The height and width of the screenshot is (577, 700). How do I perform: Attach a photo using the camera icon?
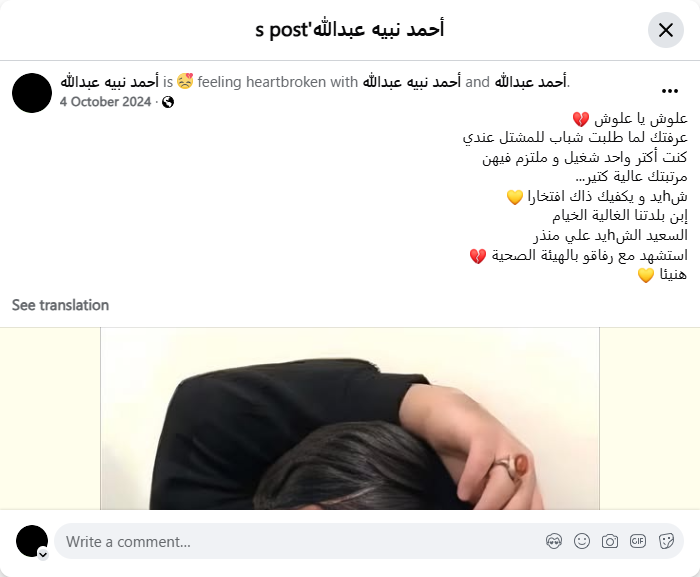610,541
